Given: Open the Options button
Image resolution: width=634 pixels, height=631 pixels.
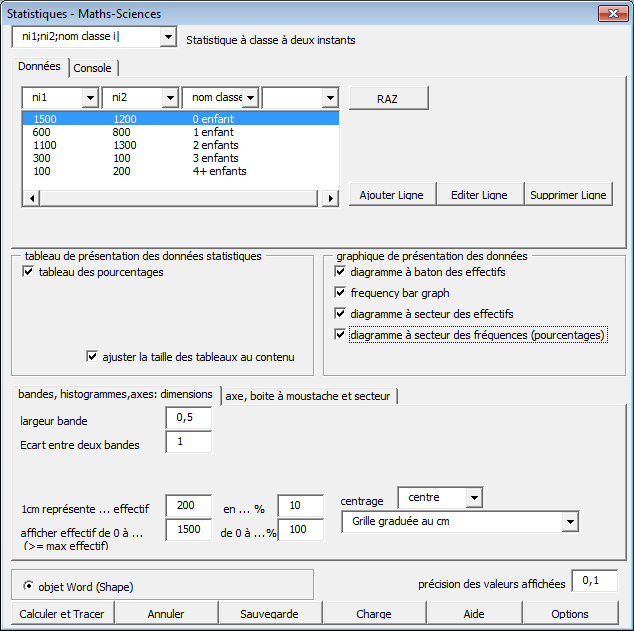Looking at the screenshot, I should (x=570, y=614).
